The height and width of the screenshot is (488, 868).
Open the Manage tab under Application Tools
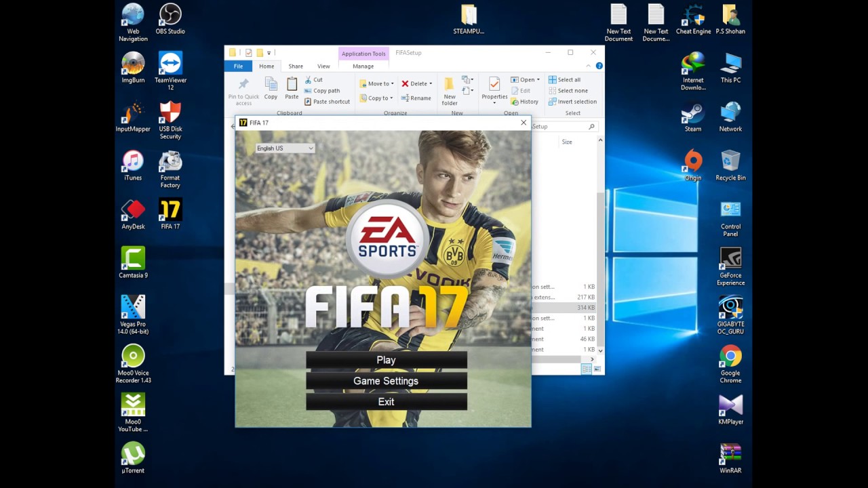[x=363, y=66]
